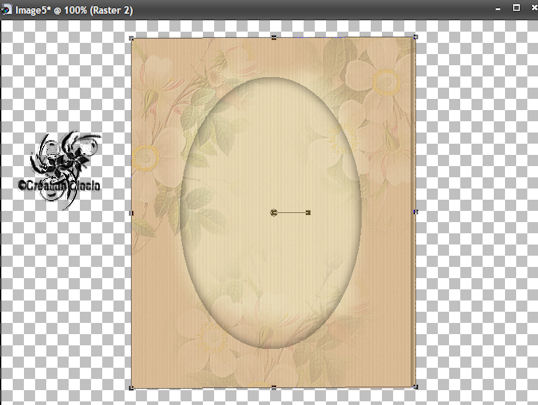Image resolution: width=538 pixels, height=405 pixels.
Task: Click the top-center selection handle
Action: click(273, 37)
